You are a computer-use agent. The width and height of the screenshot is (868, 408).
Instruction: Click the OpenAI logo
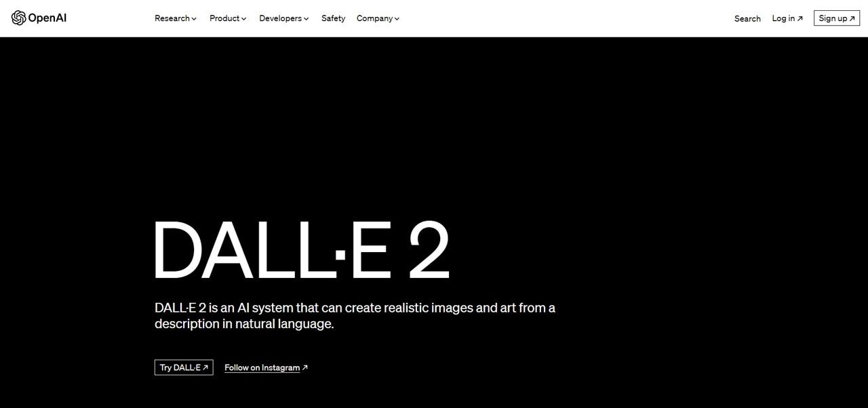(39, 18)
